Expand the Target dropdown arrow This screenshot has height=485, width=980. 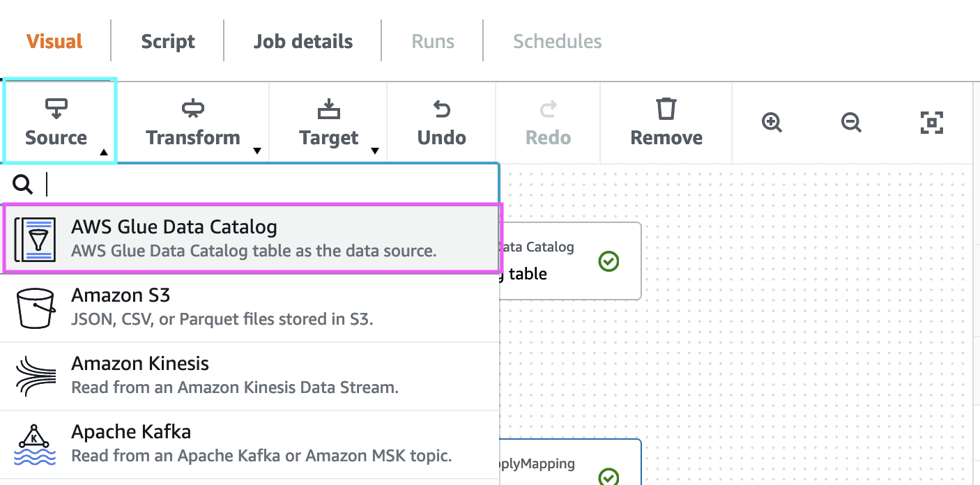(375, 151)
